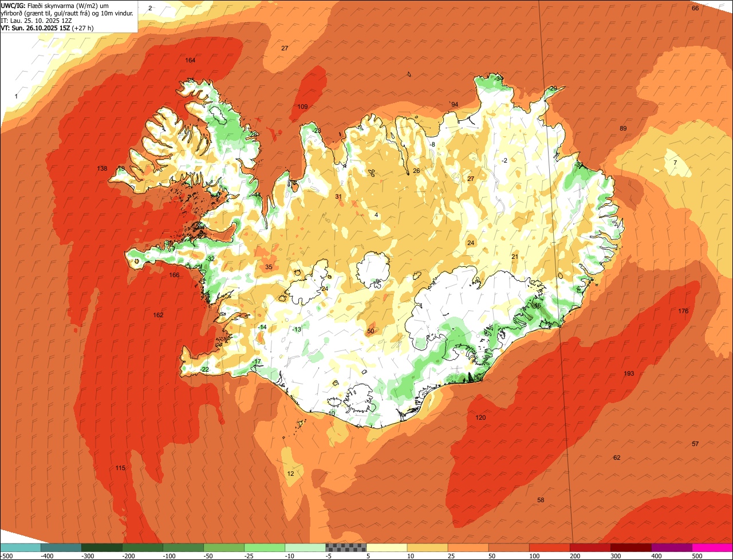This screenshot has width=733, height=560.
Task: Click the valid time 'VT: Sun. 26.10.2025 15Z (+27 h)'
Action: tap(48, 27)
